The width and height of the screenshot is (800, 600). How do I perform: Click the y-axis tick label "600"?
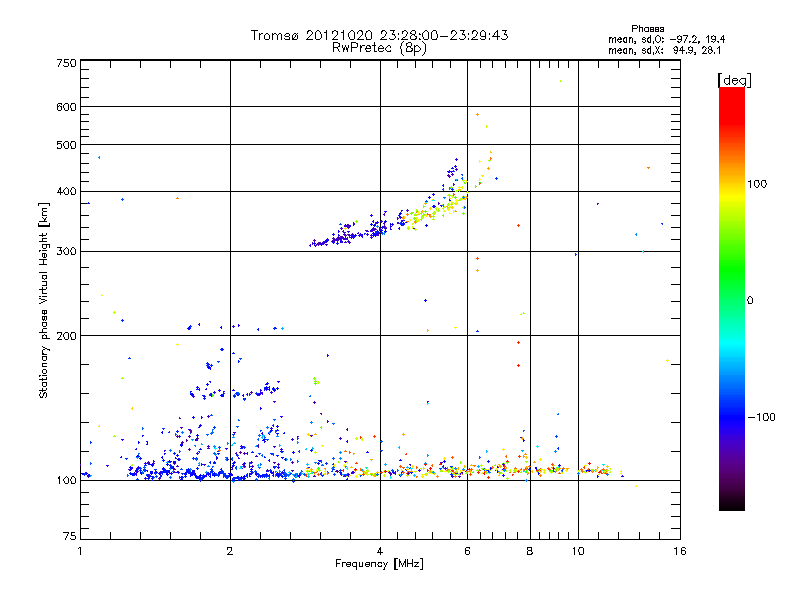click(67, 107)
